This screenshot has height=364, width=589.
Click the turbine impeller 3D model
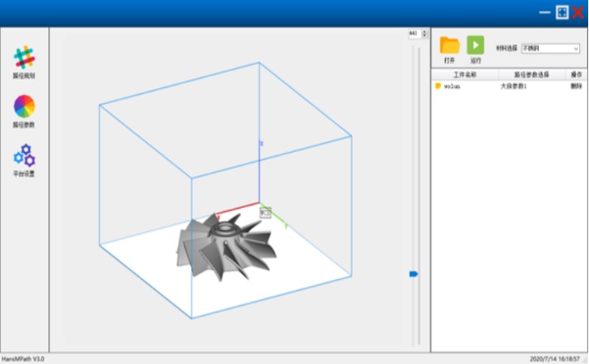(x=225, y=247)
